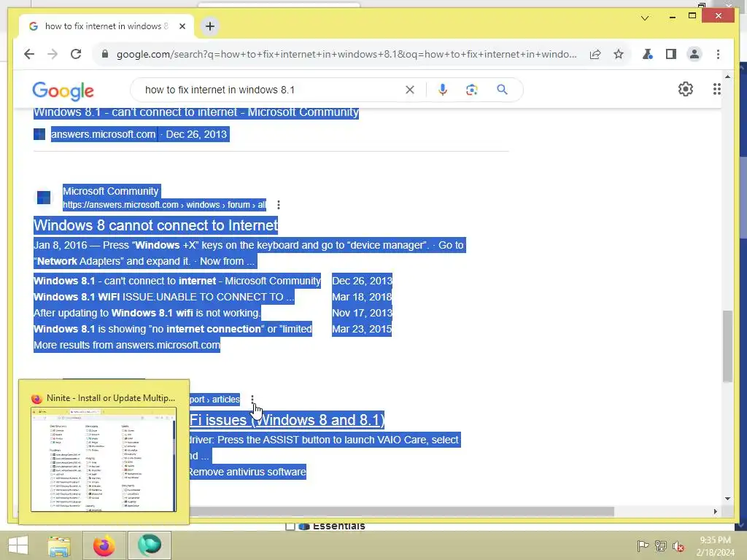The height and width of the screenshot is (560, 747).
Task: Go back to the previous page
Action: [29, 54]
